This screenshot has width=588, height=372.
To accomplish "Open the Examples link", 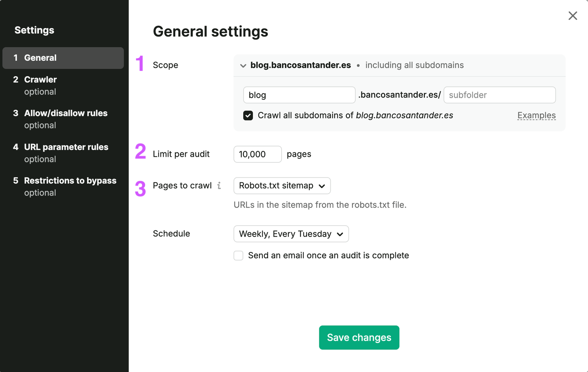I will (x=537, y=115).
